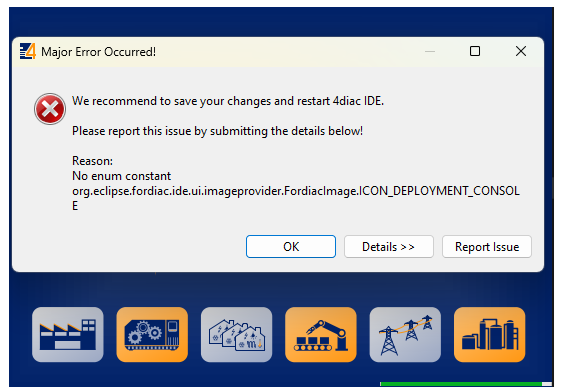This screenshot has width=573, height=391.
Task: Select the gears machine splash icon
Action: [x=152, y=335]
